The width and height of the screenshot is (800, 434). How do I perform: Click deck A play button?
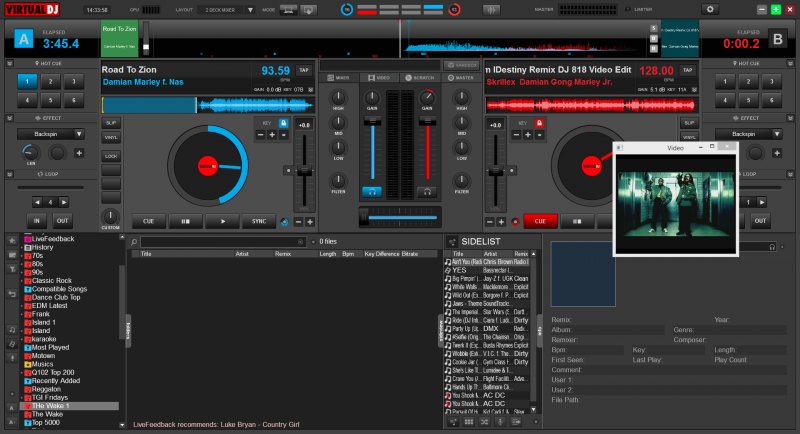(x=222, y=221)
